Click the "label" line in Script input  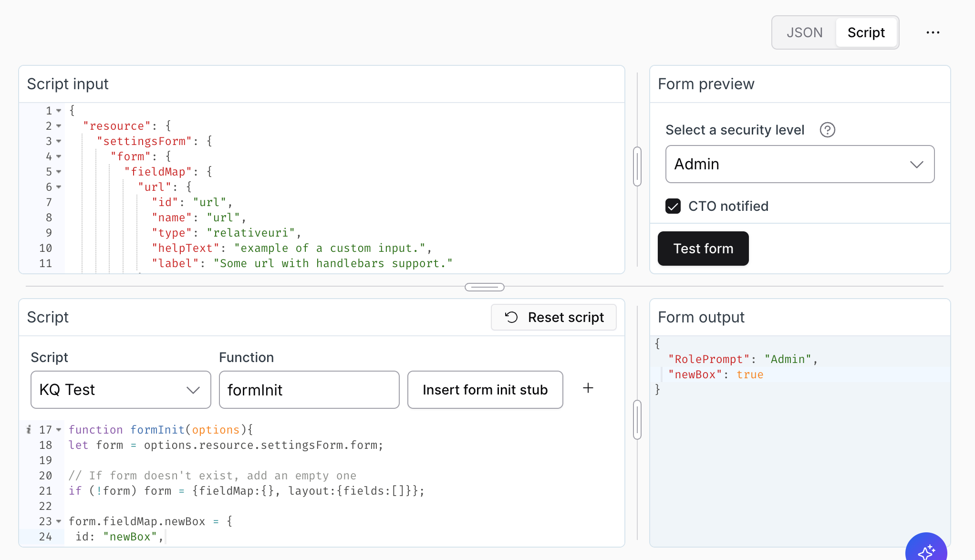coord(302,263)
